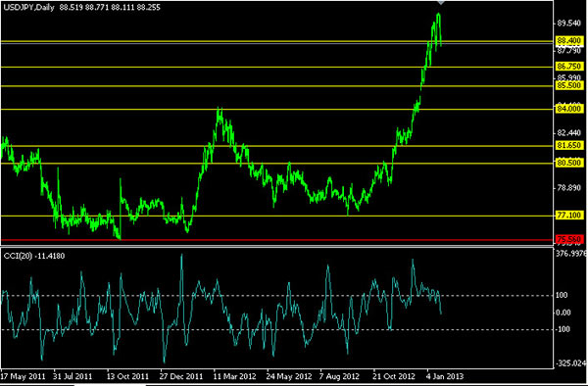The width and height of the screenshot is (588, 386).
Task: Click the 89.540 price axis value
Action: tap(569, 24)
